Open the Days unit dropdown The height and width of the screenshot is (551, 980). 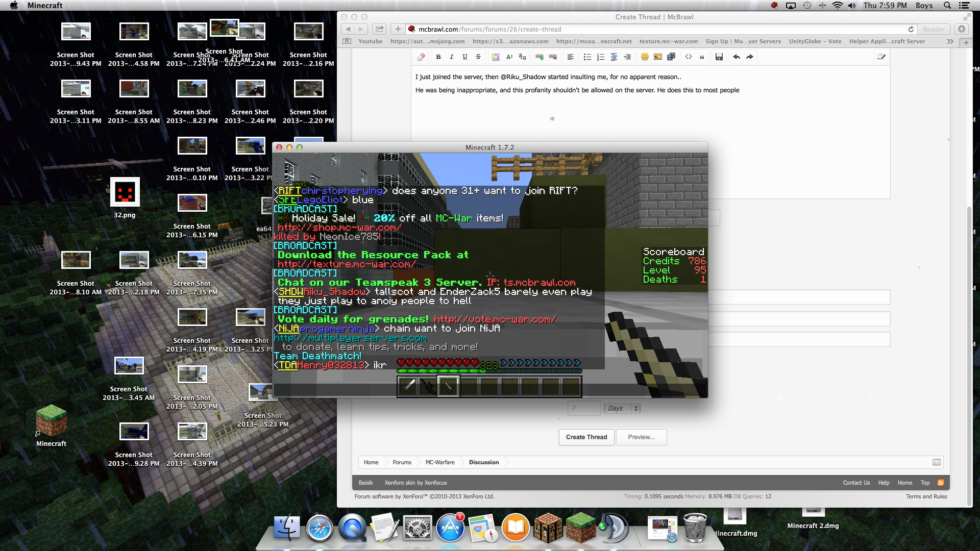(621, 408)
